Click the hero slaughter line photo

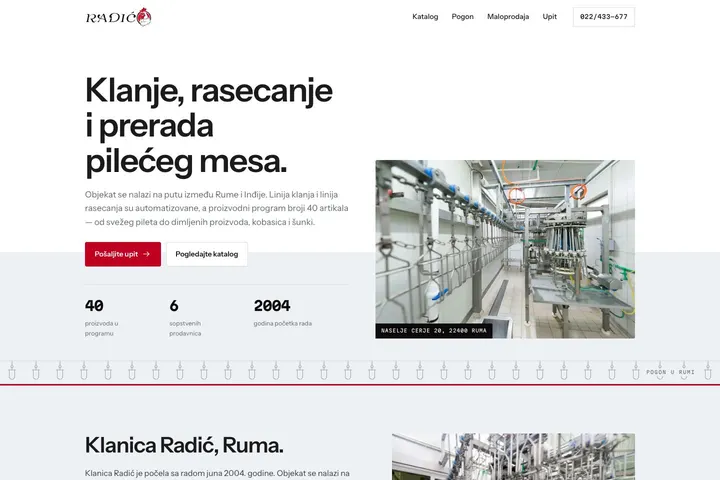(505, 249)
